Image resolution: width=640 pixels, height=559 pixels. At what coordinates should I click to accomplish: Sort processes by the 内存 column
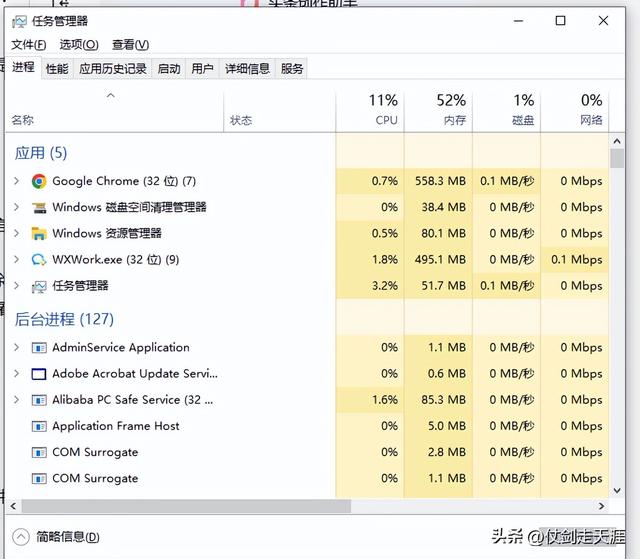[438, 110]
